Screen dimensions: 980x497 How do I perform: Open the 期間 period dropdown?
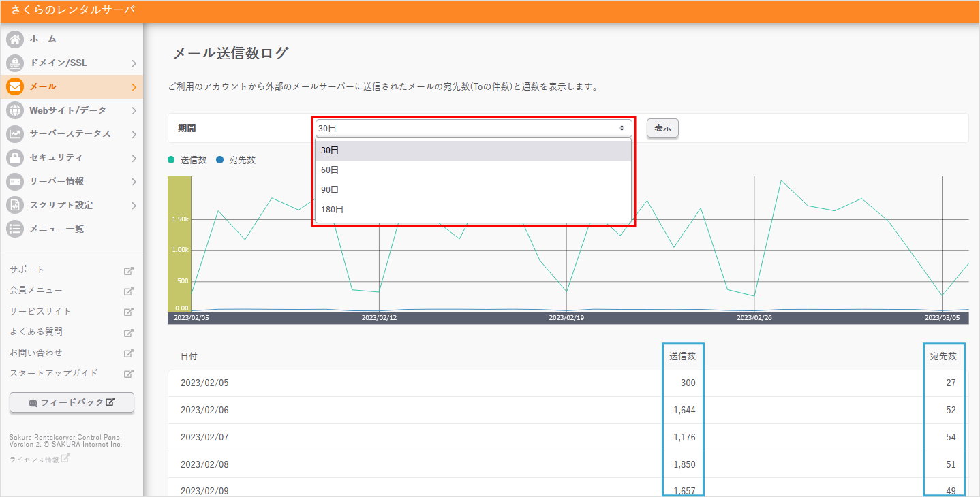[x=472, y=127]
